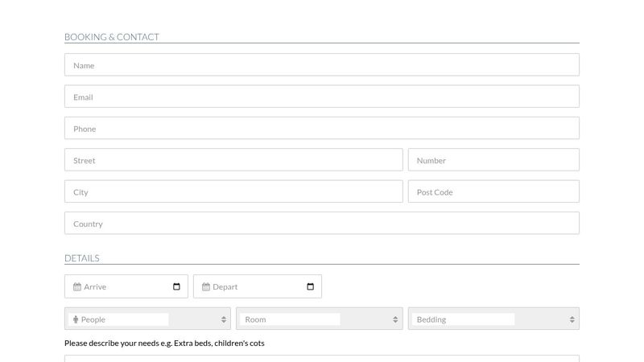Click the Arrive date field
The width and height of the screenshot is (644, 362).
(126, 286)
